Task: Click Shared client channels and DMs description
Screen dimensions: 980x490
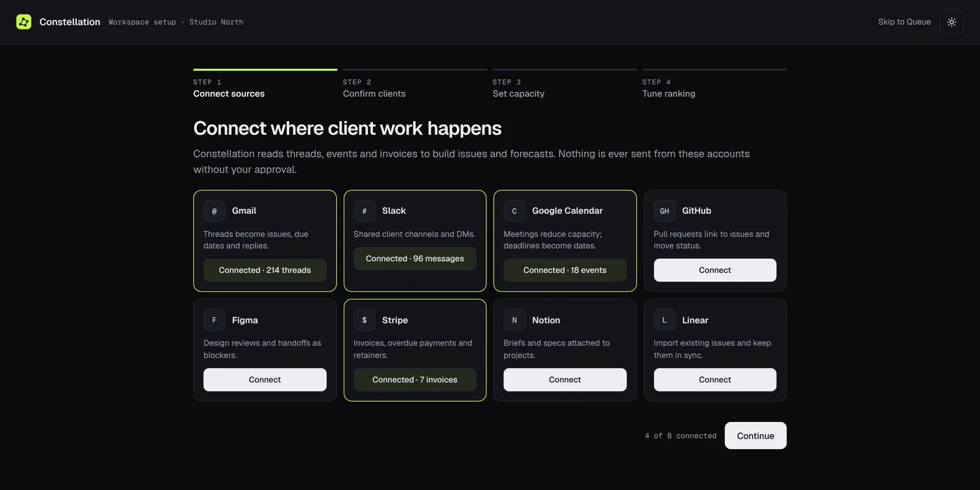Action: [414, 234]
